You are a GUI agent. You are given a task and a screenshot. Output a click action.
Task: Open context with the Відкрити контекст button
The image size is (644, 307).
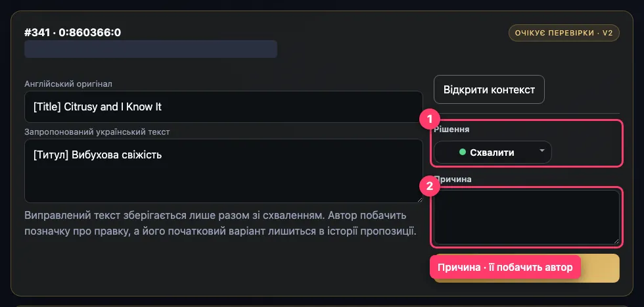point(489,89)
